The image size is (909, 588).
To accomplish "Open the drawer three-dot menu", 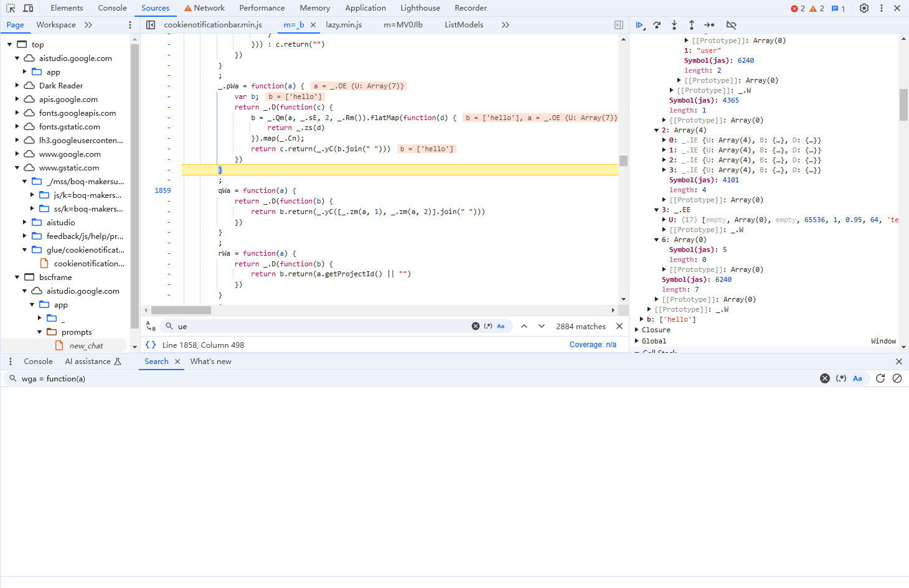I will pos(11,362).
